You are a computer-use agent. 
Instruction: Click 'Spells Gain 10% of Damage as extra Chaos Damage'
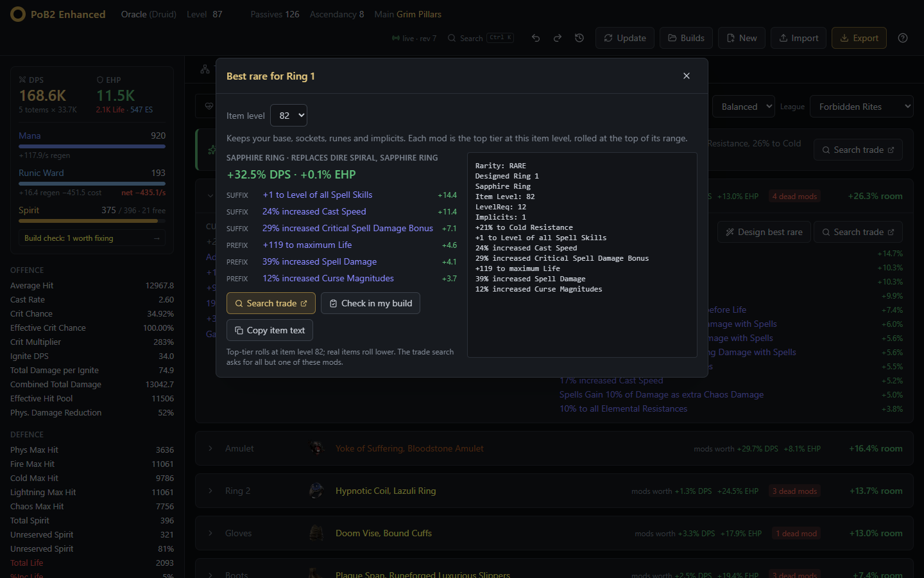click(x=662, y=394)
